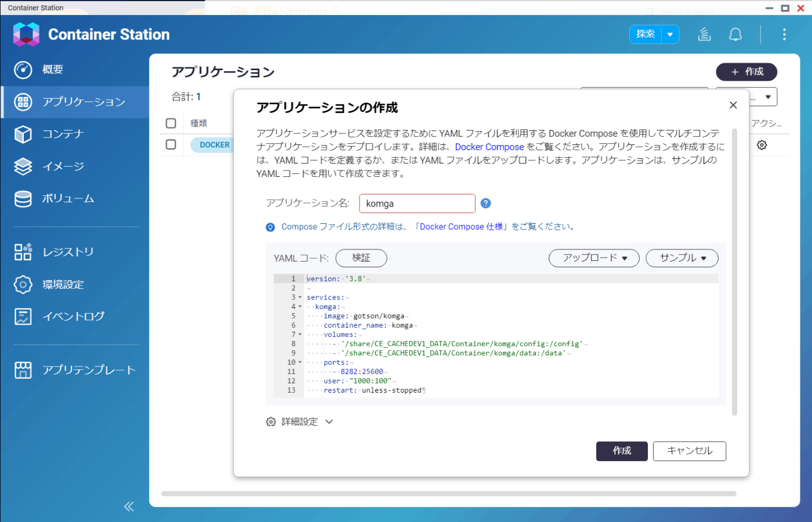Collapse the ports fold arrow on line 10
Viewport: 812px width, 522px height.
(300, 362)
